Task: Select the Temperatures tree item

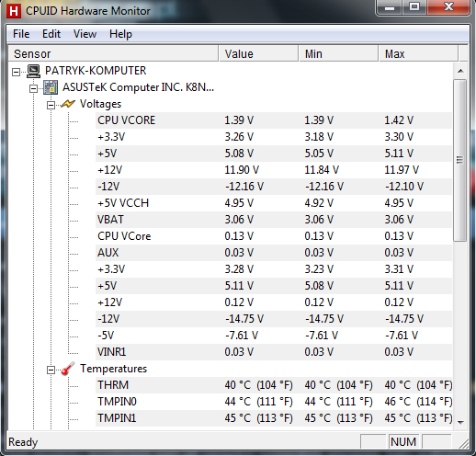Action: coord(113,369)
